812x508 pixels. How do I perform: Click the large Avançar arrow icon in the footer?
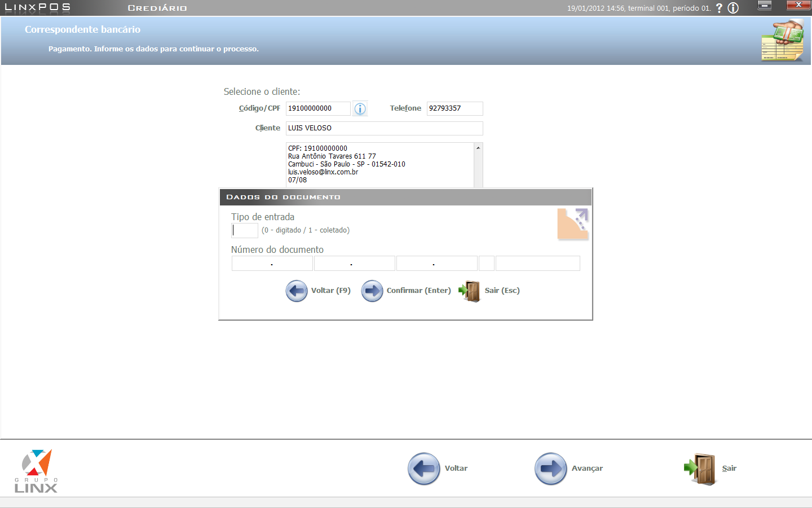point(550,468)
